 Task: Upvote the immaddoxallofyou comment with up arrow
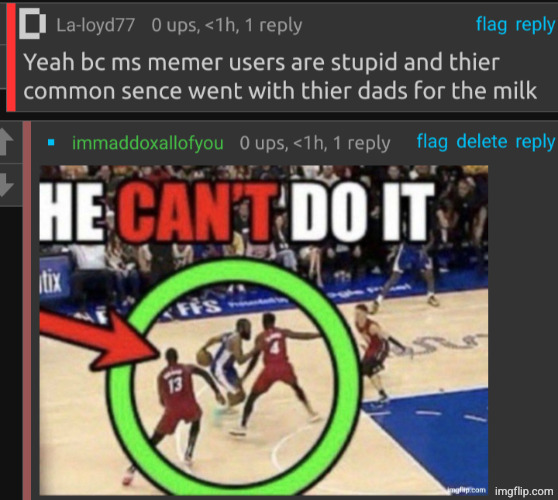tap(7, 142)
